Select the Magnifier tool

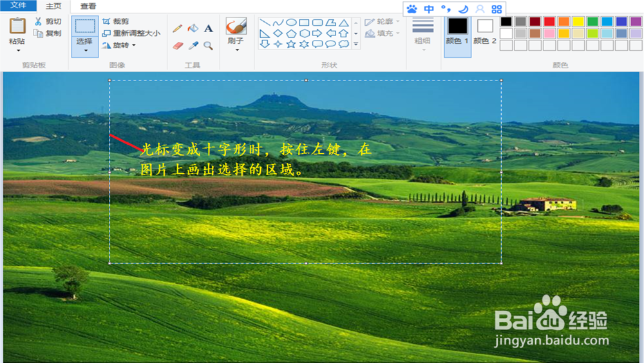coord(208,45)
